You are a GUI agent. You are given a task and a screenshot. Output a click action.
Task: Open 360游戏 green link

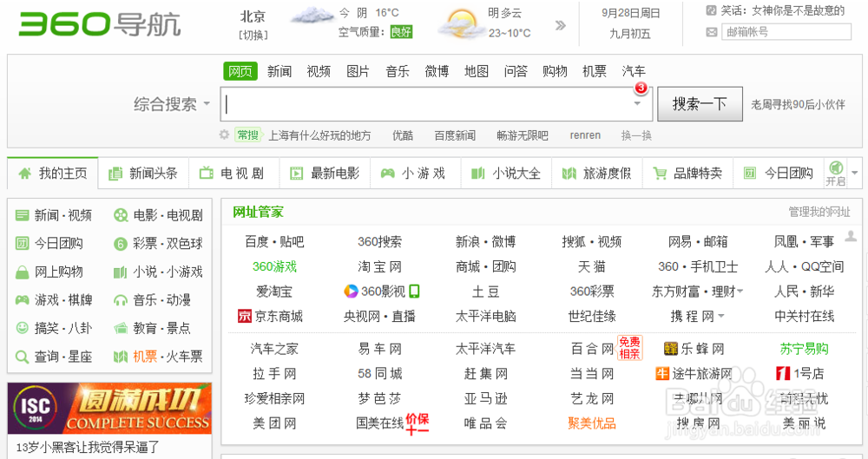click(274, 267)
